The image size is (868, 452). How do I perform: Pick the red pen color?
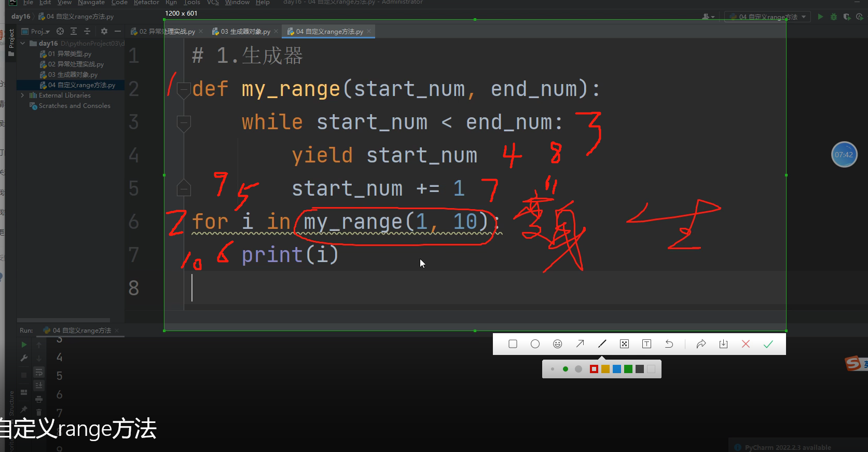click(594, 369)
